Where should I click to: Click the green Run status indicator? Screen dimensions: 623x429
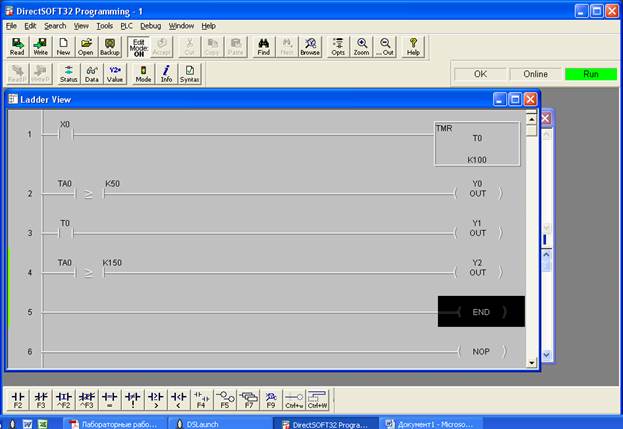590,74
